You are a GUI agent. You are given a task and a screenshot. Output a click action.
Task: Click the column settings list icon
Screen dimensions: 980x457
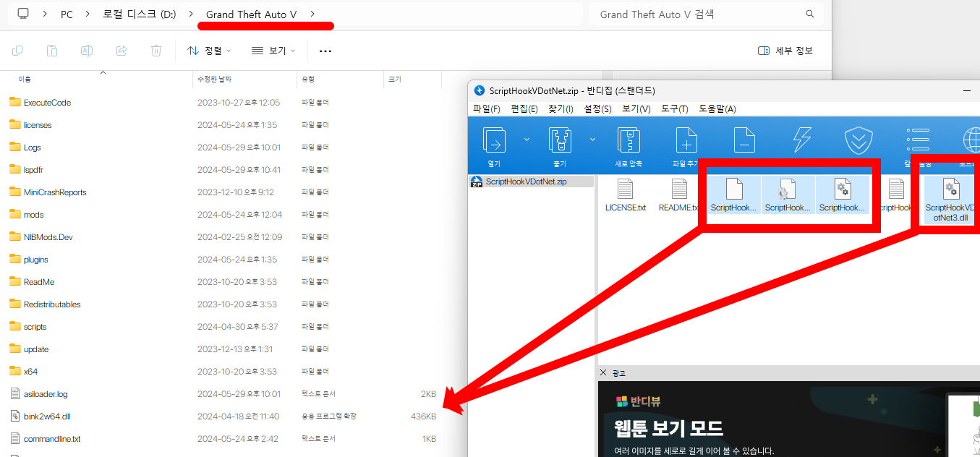pyautogui.click(x=917, y=141)
